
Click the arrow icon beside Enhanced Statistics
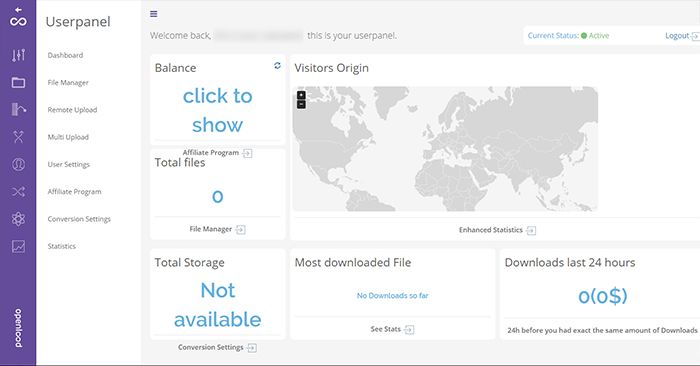pos(531,230)
